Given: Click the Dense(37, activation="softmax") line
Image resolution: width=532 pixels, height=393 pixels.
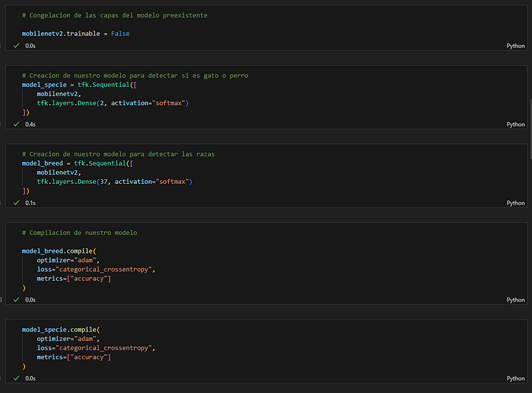Looking at the screenshot, I should click(x=114, y=181).
